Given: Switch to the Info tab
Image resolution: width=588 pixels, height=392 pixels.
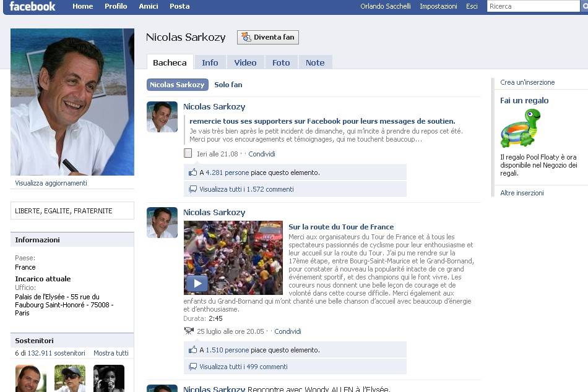Looking at the screenshot, I should pyautogui.click(x=210, y=62).
